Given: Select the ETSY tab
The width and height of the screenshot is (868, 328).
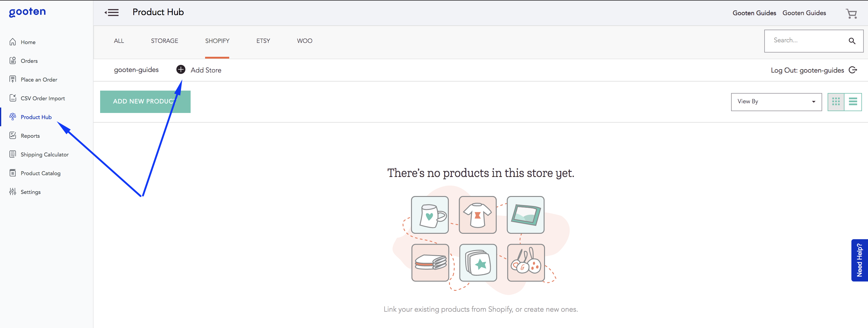Looking at the screenshot, I should 263,41.
